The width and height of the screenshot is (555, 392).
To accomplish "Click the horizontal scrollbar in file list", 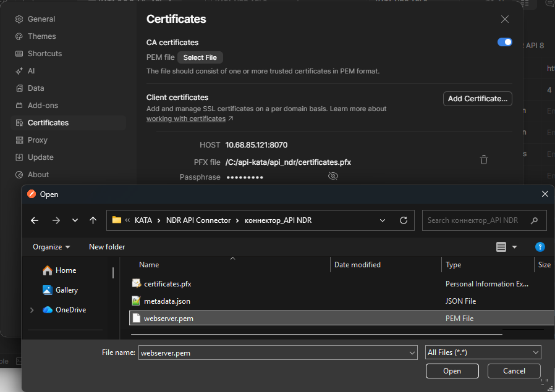I will coord(316,334).
